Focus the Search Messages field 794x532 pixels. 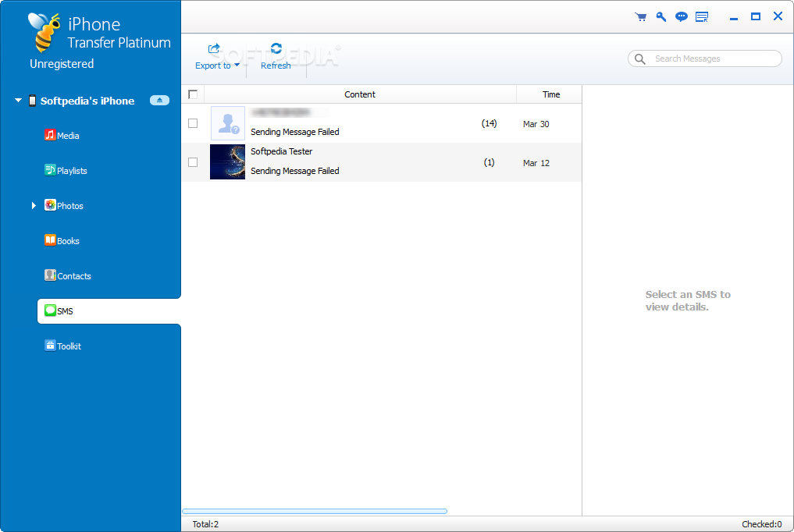coord(705,59)
